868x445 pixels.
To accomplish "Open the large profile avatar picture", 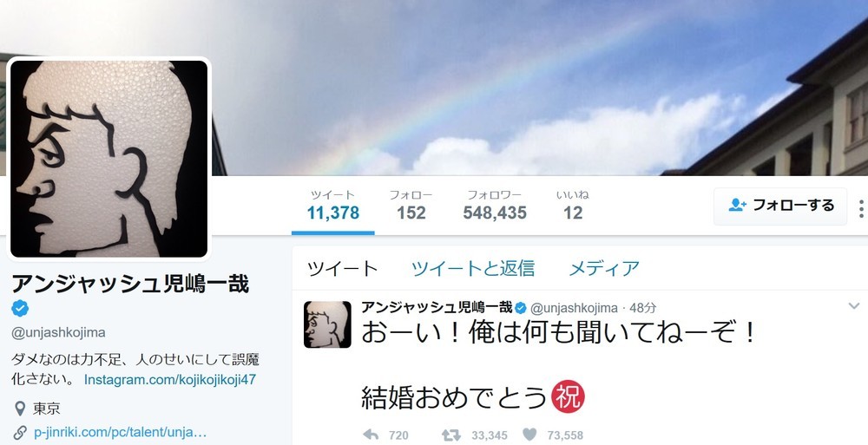I will 109,159.
